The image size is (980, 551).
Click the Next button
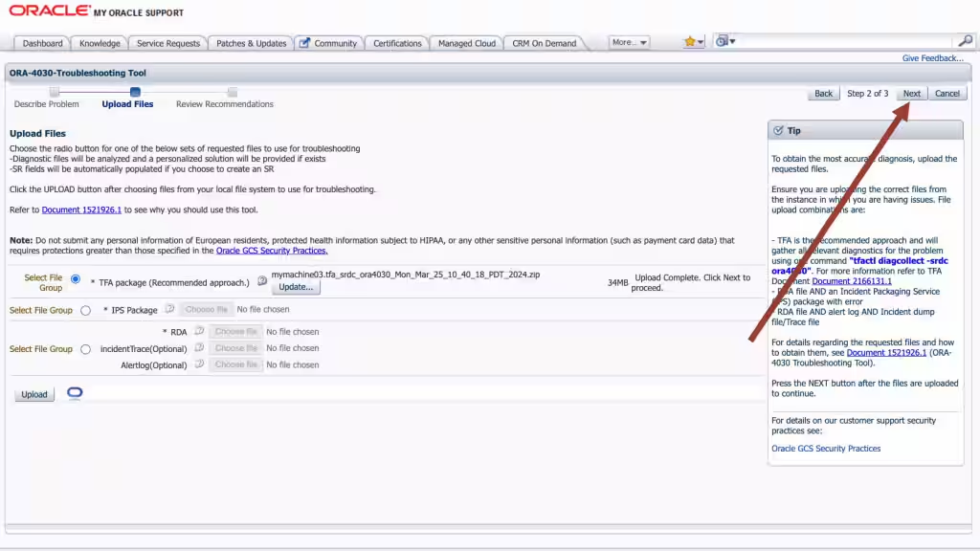[x=911, y=93]
